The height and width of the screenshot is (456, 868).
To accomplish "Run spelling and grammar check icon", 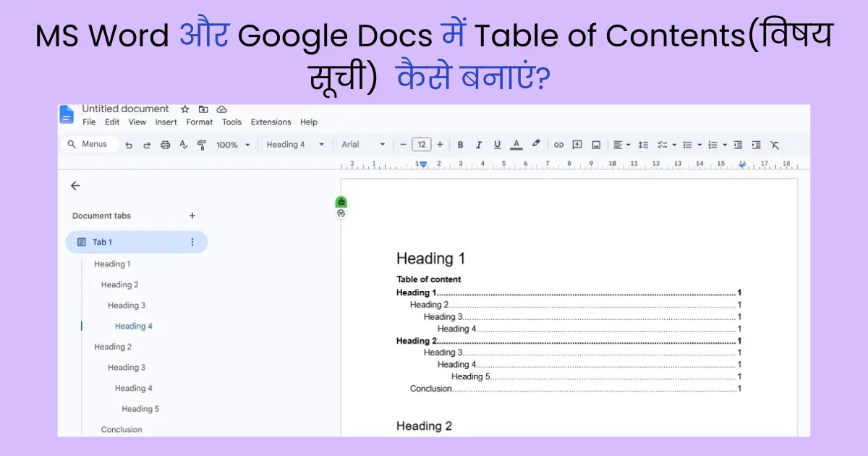I will click(x=183, y=145).
